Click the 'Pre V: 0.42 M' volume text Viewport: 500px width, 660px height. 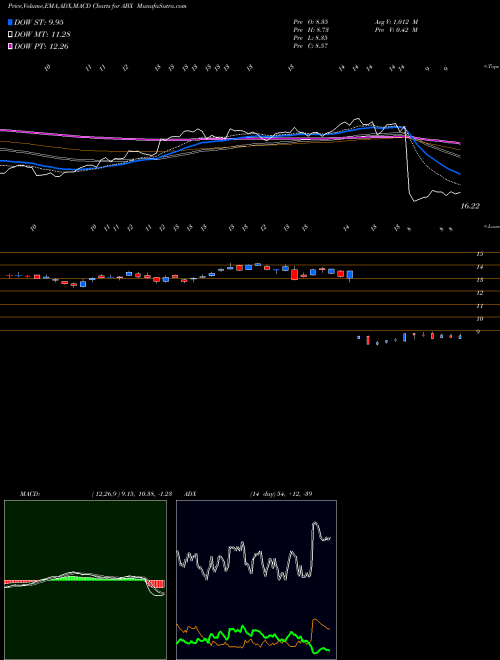pos(396,30)
